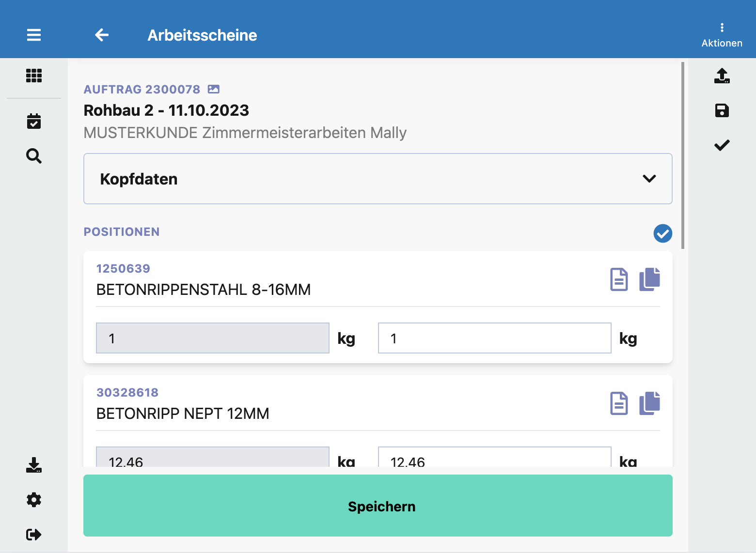Viewport: 756px width, 553px height.
Task: Open image icon next to Auftrag 2300078
Action: (x=214, y=89)
